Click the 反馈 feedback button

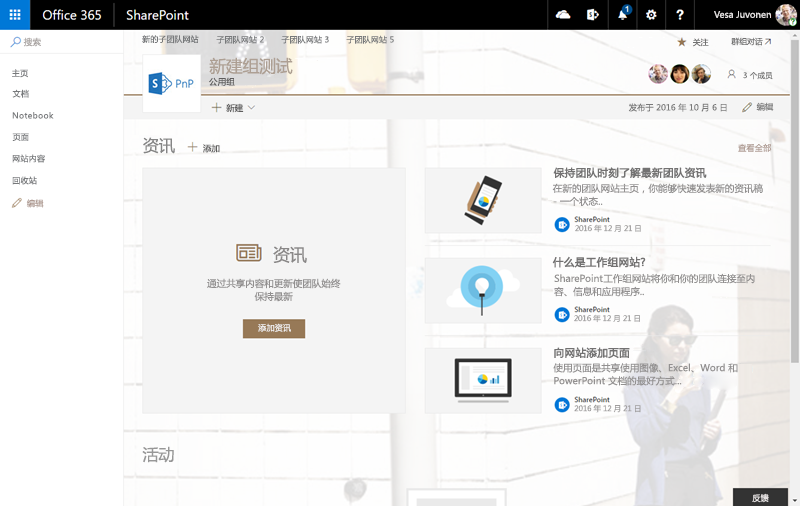(x=760, y=498)
